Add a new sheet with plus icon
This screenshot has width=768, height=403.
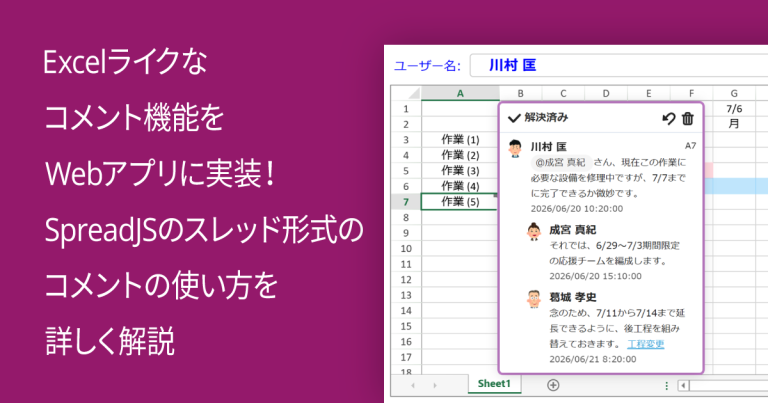(553, 385)
